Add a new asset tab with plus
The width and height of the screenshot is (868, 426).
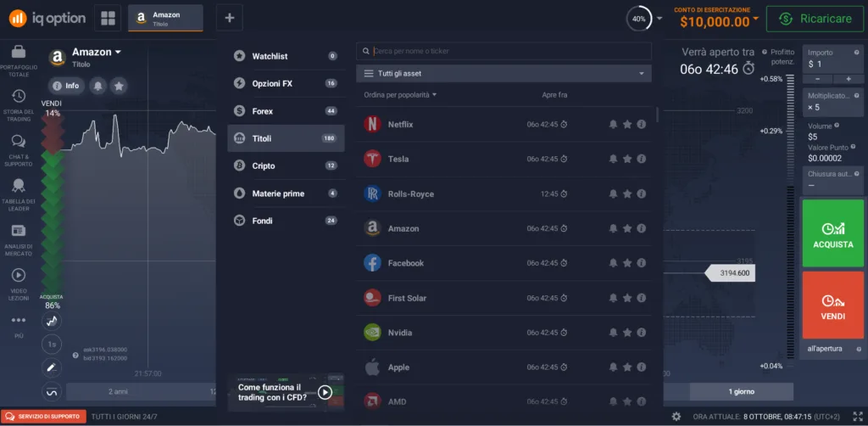click(229, 18)
